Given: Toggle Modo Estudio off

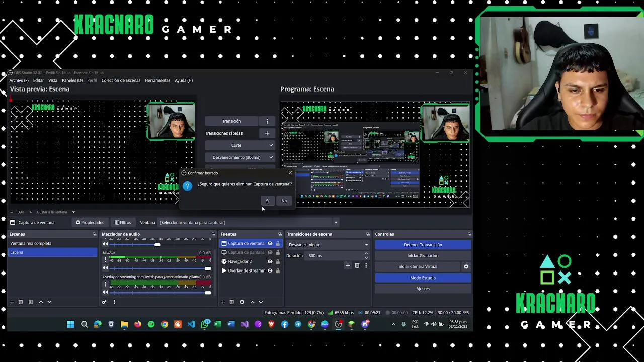Looking at the screenshot, I should 423,278.
